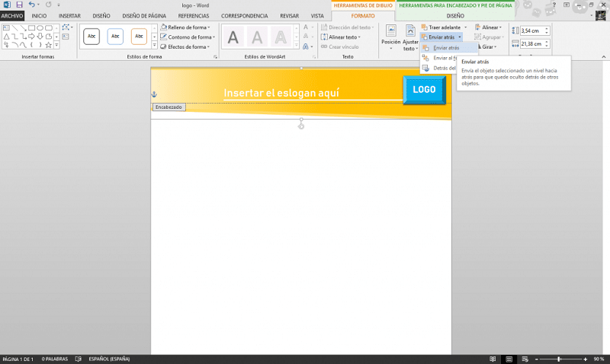Pick the oval shape
This screenshot has height=364, width=610.
click(x=40, y=27)
